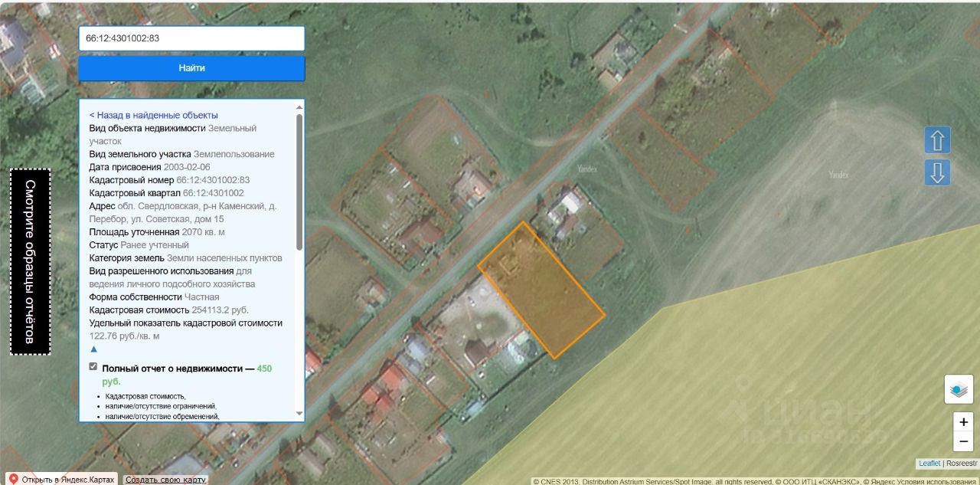This screenshot has height=485, width=980.
Task: Click the info panel scrollbar down arrow
Action: tap(299, 414)
